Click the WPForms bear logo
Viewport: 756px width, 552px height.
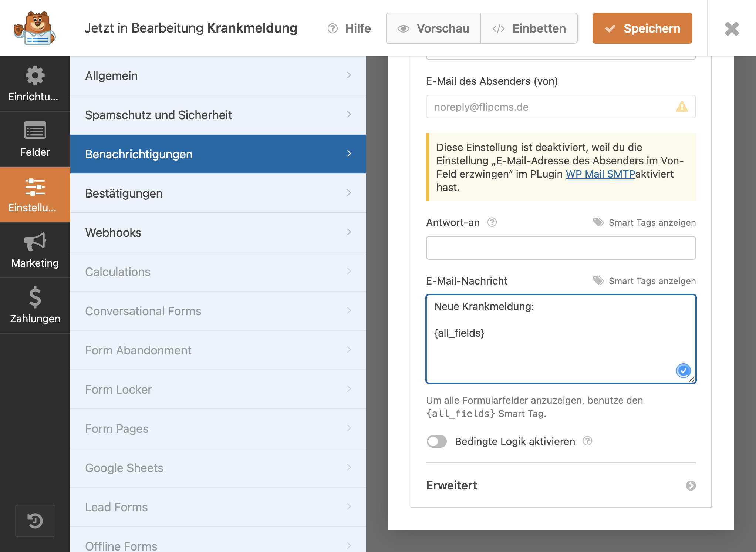click(35, 28)
